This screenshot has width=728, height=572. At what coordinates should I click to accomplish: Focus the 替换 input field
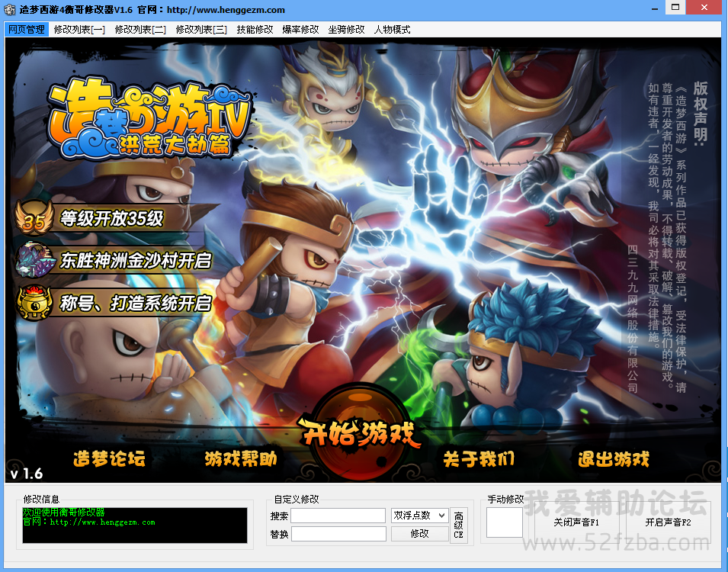coord(338,534)
